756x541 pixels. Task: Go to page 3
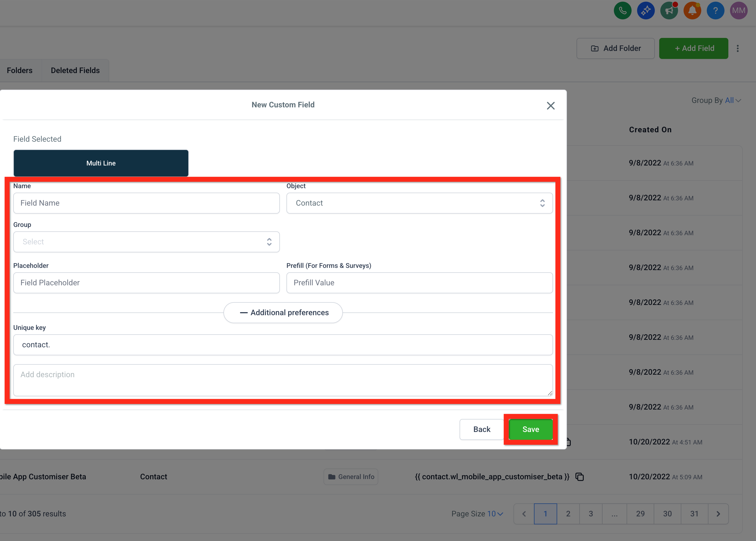591,514
